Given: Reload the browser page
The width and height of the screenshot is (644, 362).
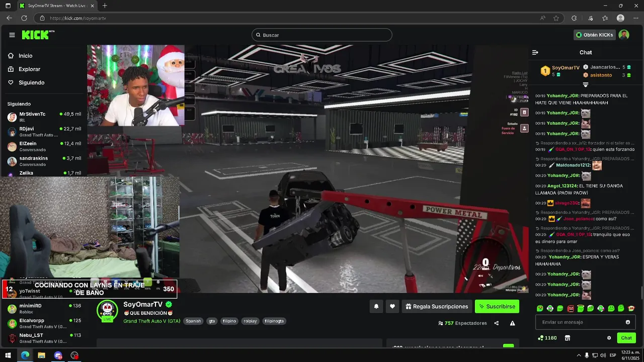Looking at the screenshot, I should point(24,18).
